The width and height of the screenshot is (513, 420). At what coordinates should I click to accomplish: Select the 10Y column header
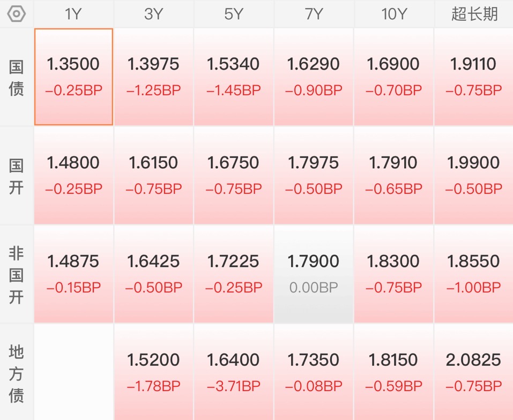coord(394,14)
